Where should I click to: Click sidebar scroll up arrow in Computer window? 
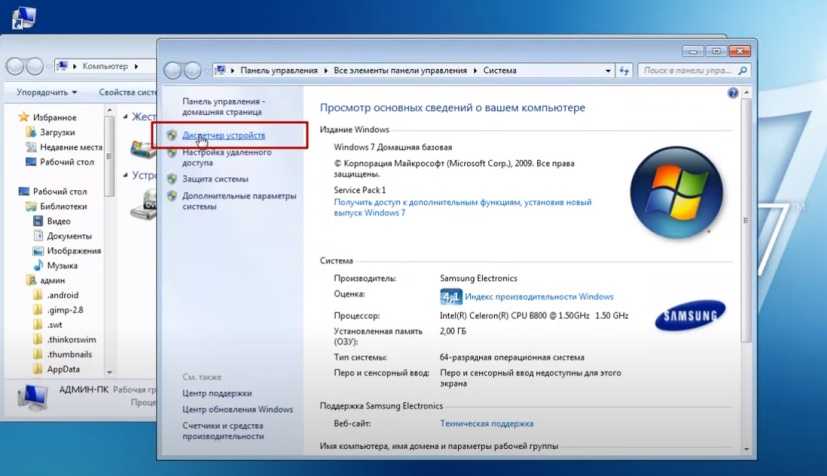point(109,111)
